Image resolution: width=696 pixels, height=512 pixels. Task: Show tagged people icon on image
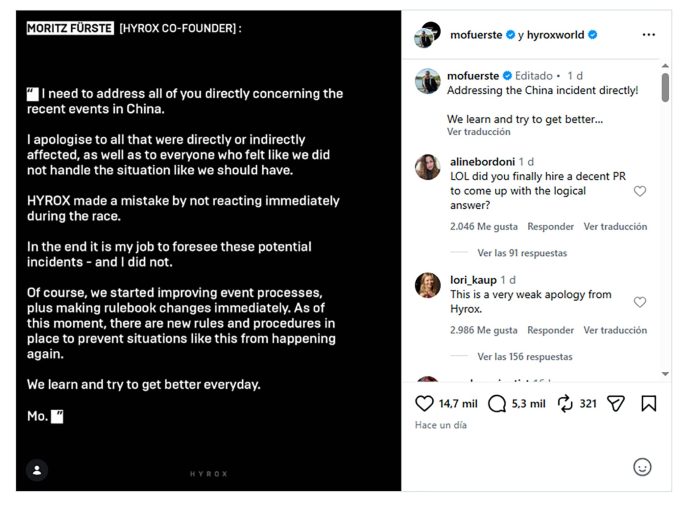(37, 470)
